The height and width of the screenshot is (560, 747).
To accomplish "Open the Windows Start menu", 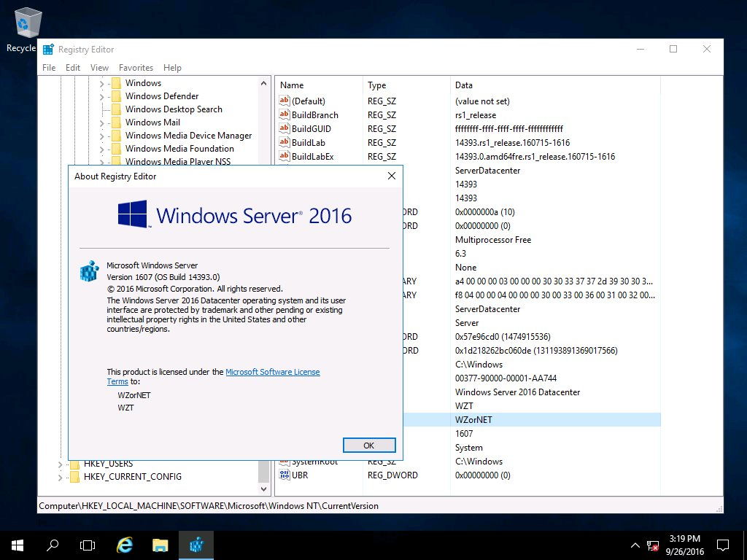I will point(18,545).
